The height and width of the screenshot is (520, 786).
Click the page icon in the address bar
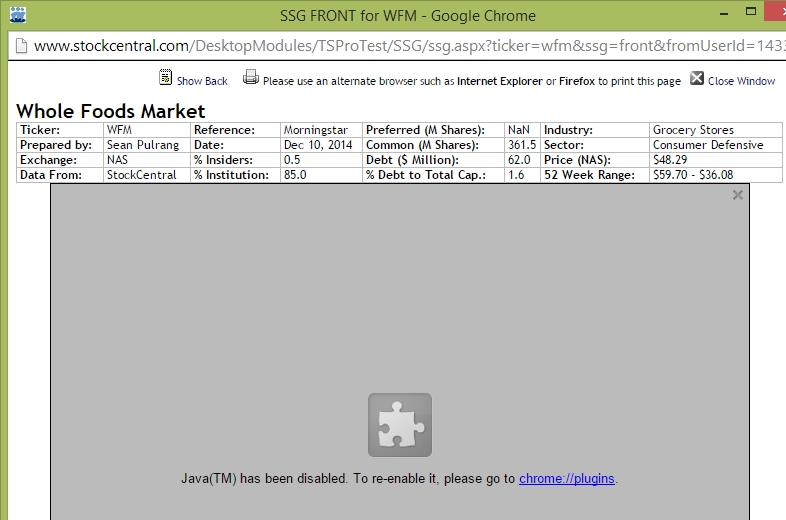[20, 46]
